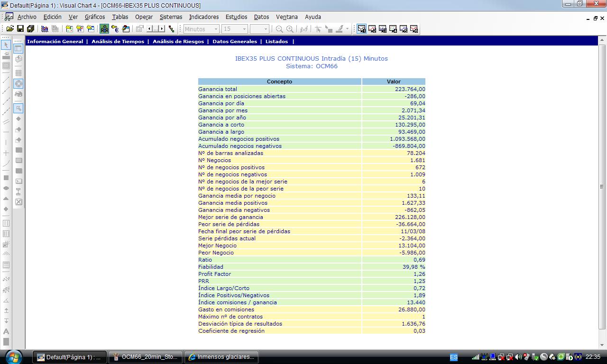Click the open folder icon in toolbar
The image size is (607, 364).
(9, 29)
